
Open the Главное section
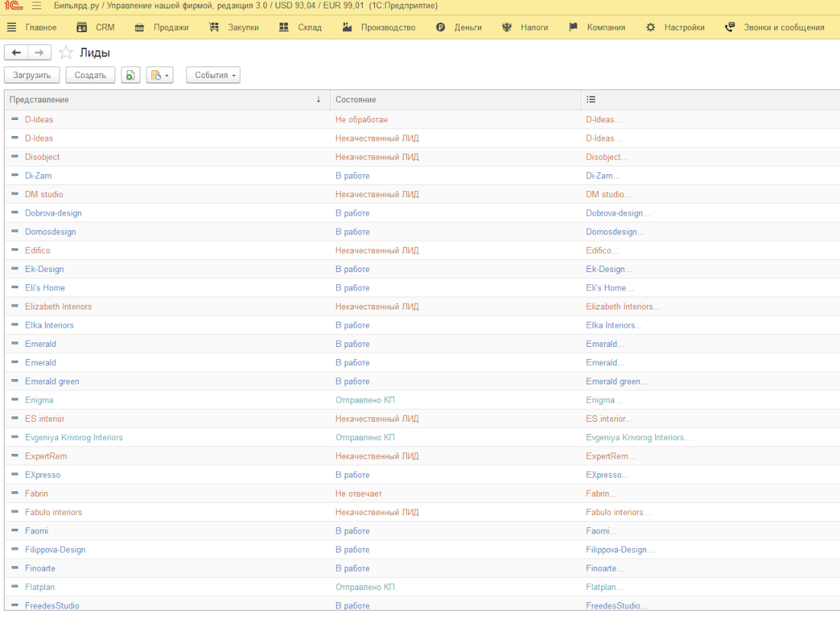32,28
